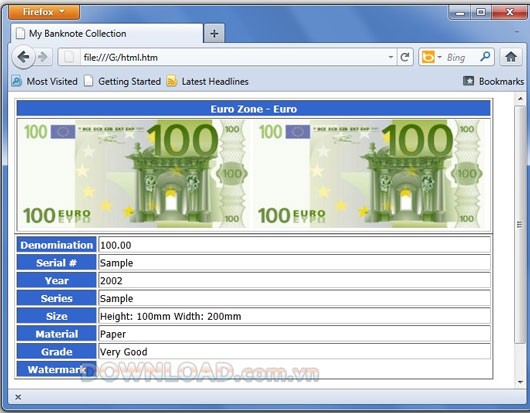
Task: Open the search engine selector arrow
Action: point(439,57)
